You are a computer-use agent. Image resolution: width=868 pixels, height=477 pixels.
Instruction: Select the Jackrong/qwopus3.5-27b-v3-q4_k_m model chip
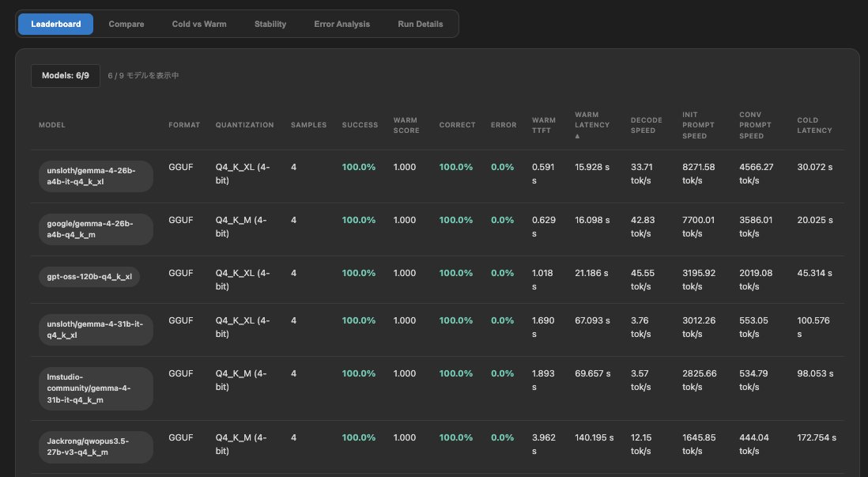(96, 447)
